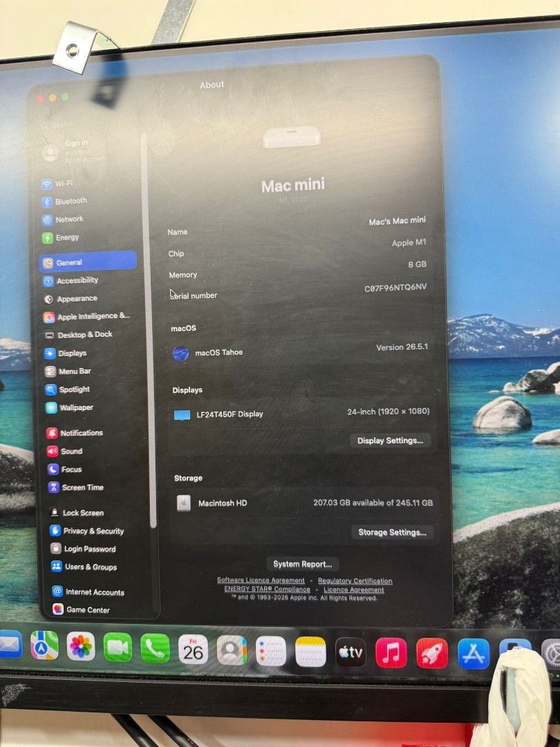This screenshot has height=747, width=560.
Task: Select Network in the sidebar
Action: (x=64, y=220)
